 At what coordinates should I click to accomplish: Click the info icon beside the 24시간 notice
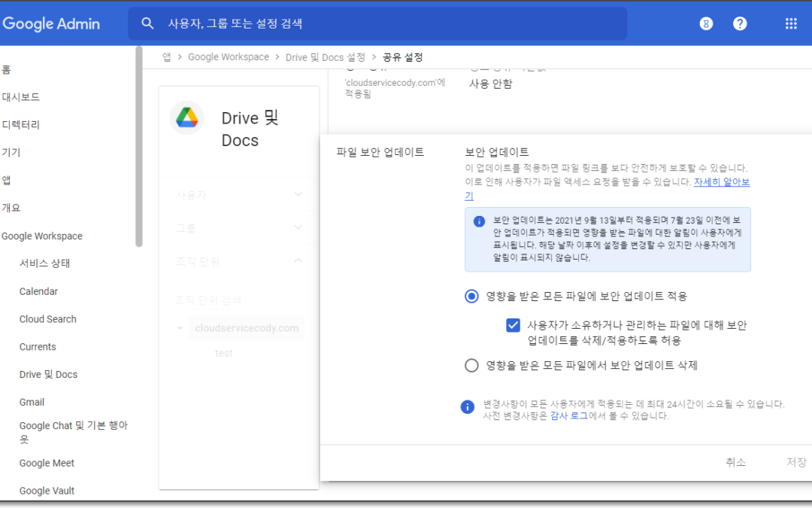coord(467,407)
